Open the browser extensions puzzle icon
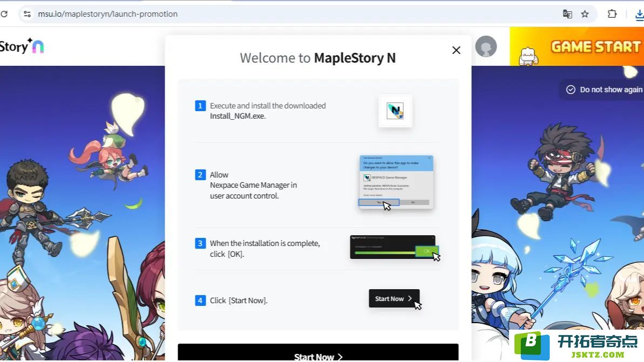The height and width of the screenshot is (362, 644). click(x=612, y=14)
